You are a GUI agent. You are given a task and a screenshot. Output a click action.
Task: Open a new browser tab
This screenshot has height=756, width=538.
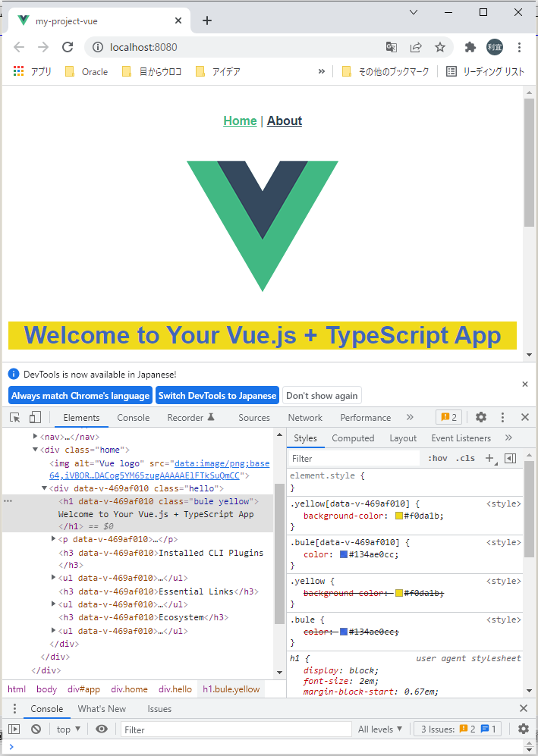coord(207,20)
